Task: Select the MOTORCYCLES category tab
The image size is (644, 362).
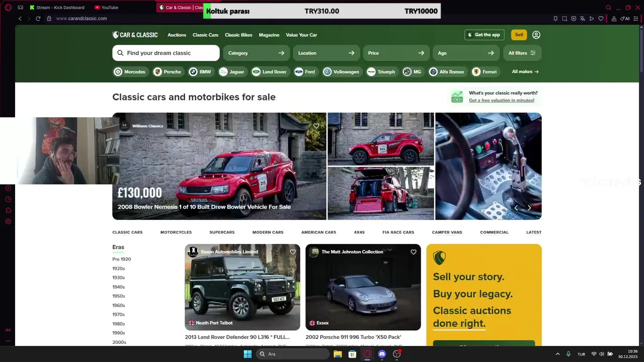Action: pos(176,232)
